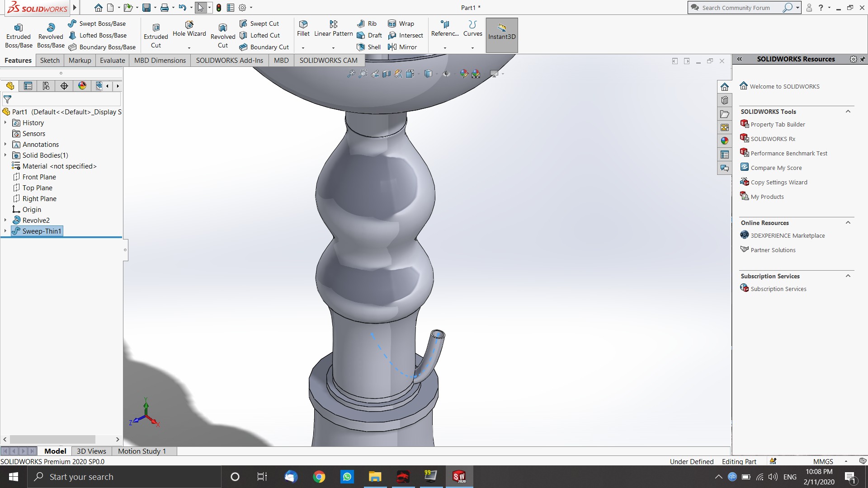868x488 pixels.
Task: Open Performance Benchmark Test link
Action: pyautogui.click(x=788, y=153)
